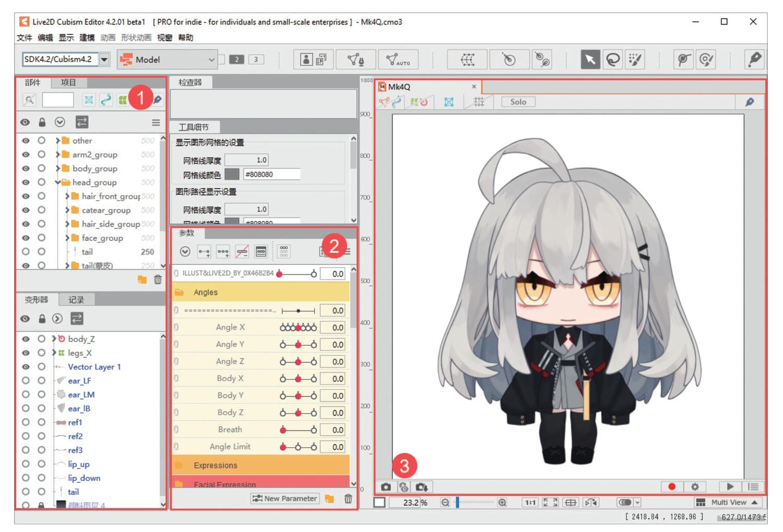
Task: Show the ear_LF deformer via its visibility circle
Action: (x=25, y=380)
